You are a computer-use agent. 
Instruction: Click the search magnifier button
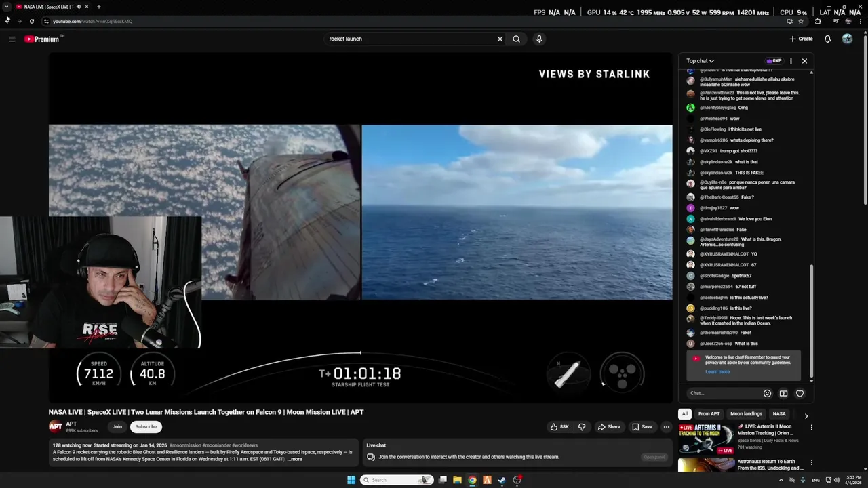tap(516, 39)
